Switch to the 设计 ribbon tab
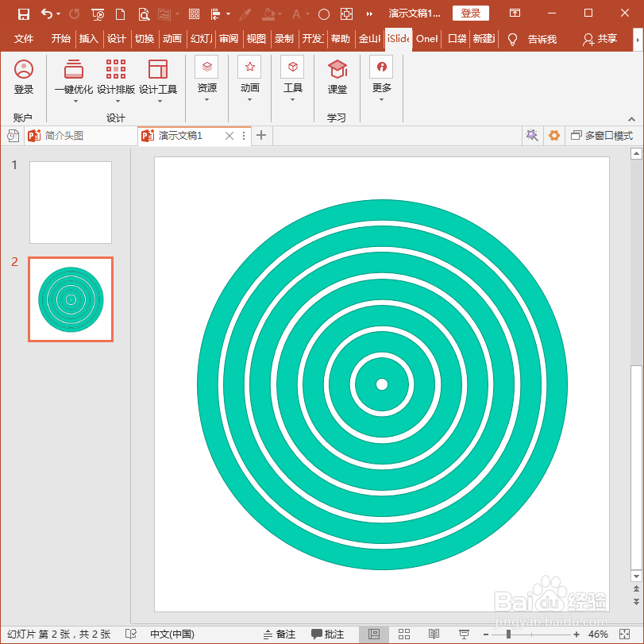The width and height of the screenshot is (644, 644). click(x=117, y=39)
